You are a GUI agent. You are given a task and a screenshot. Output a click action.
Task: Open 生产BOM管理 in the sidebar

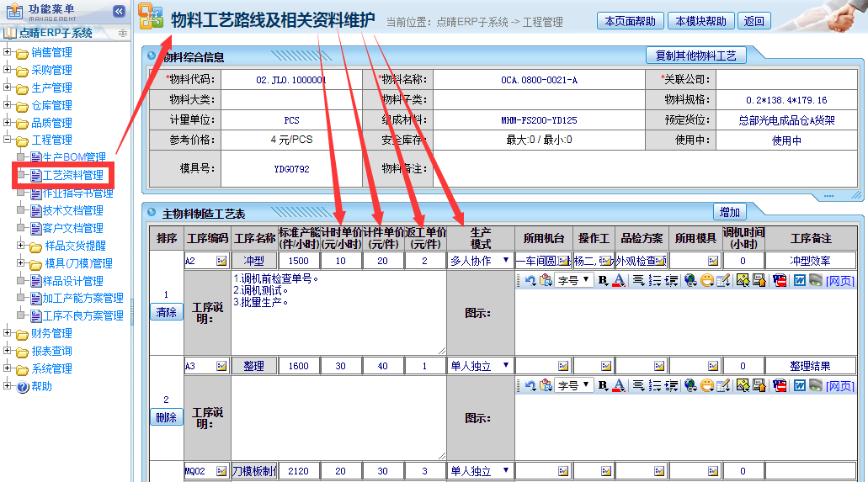coord(73,157)
